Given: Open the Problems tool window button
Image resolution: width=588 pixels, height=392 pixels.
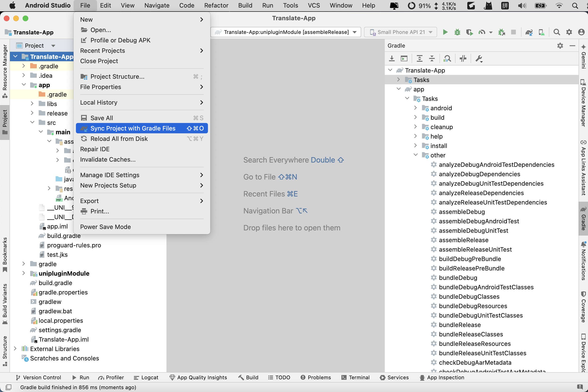Looking at the screenshot, I should point(315,377).
